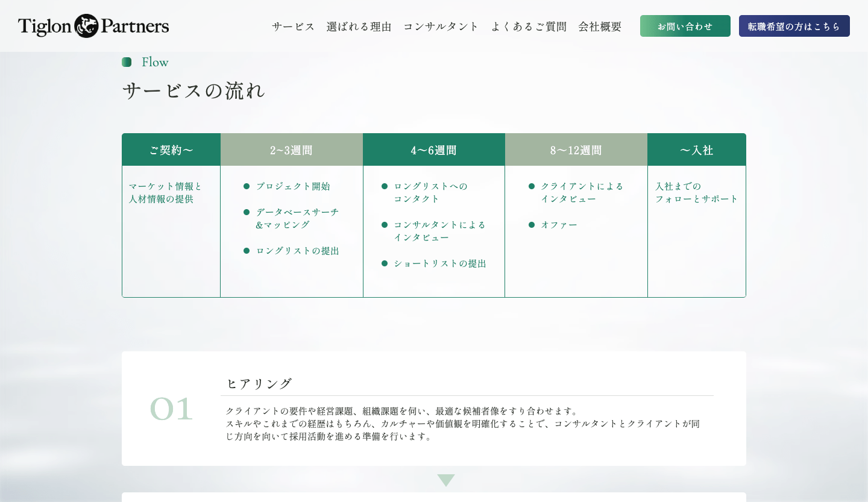Click the 01 step number
This screenshot has height=502, width=868.
coord(171,409)
